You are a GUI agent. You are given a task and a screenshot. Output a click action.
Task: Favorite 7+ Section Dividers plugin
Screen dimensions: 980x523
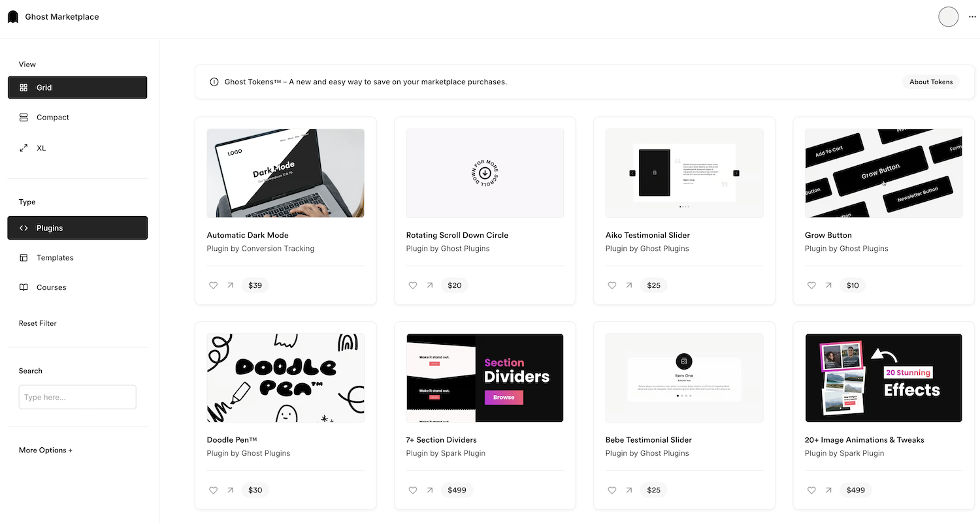412,490
